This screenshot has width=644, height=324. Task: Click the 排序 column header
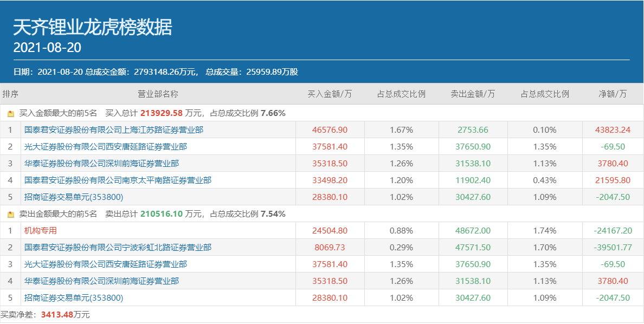pos(10,94)
